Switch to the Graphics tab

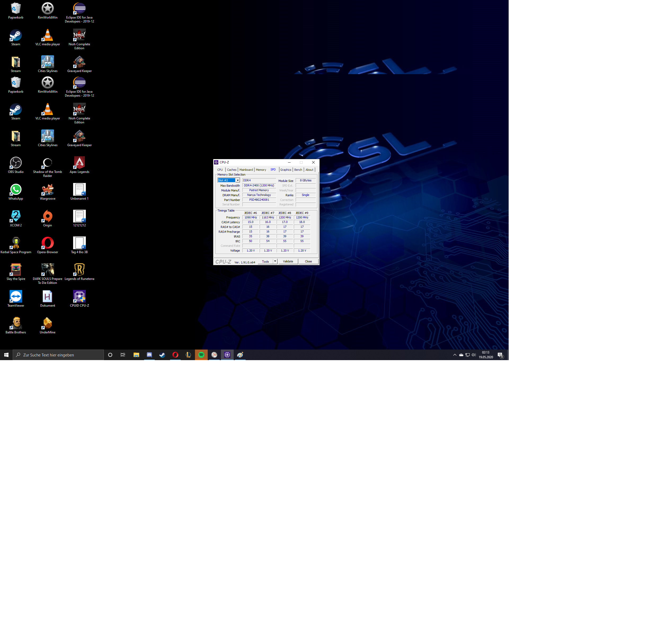click(x=286, y=170)
